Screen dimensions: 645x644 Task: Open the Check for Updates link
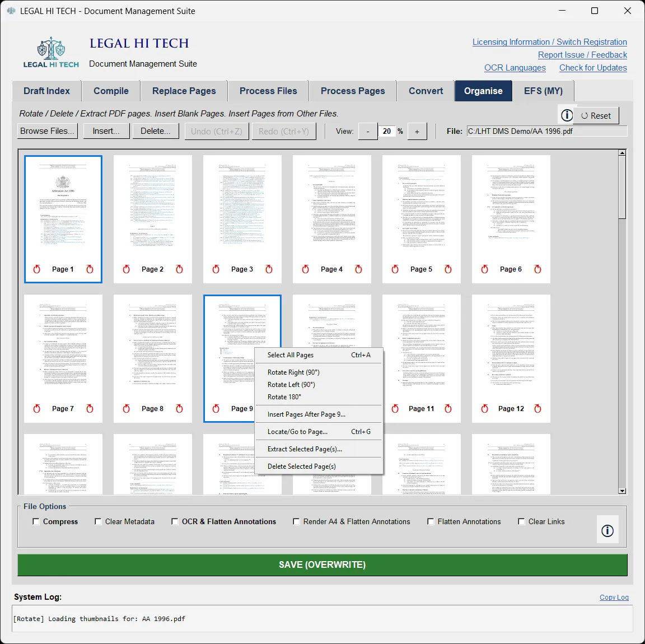(x=593, y=68)
